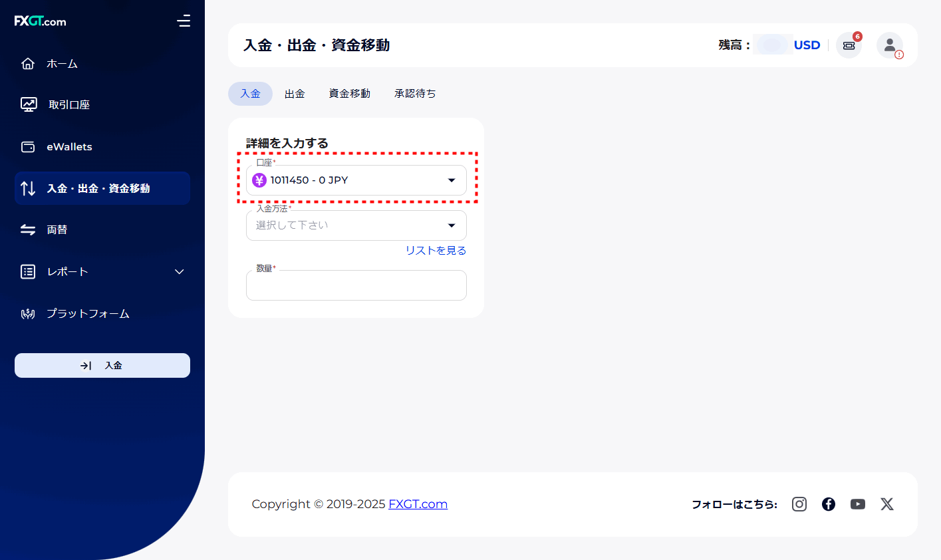Click the 数量 amount input field
This screenshot has height=560, width=941.
point(356,285)
